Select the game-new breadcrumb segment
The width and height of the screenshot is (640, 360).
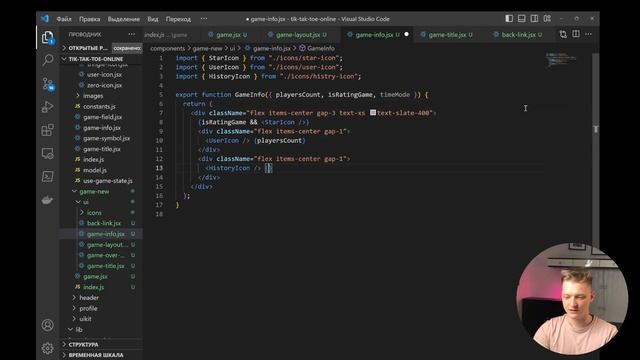point(207,48)
